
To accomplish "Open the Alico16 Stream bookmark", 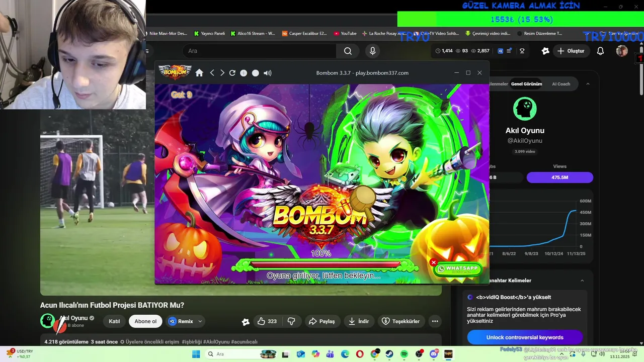I will [x=253, y=34].
